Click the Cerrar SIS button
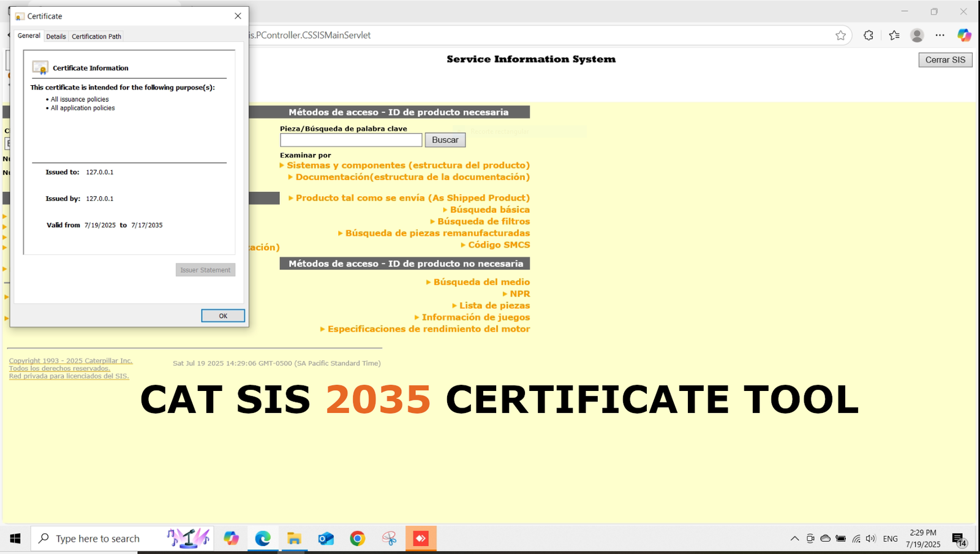980x554 pixels. pyautogui.click(x=945, y=59)
